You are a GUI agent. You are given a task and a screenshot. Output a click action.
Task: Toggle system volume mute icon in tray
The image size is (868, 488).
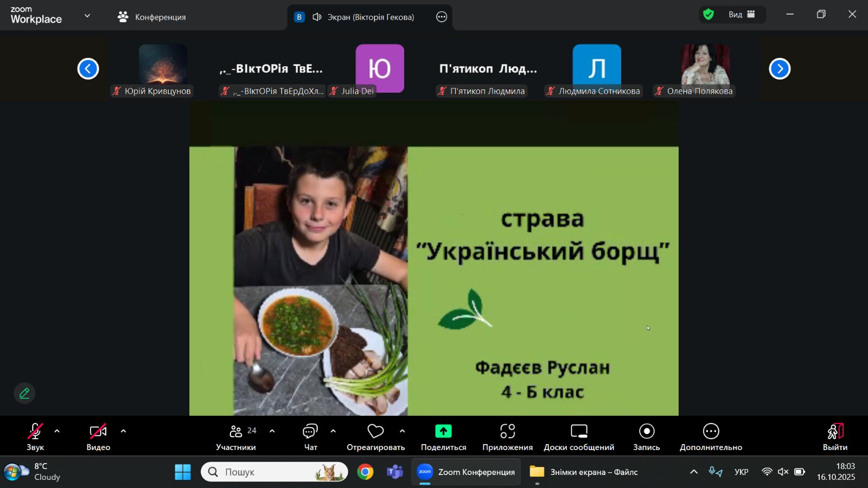(783, 472)
